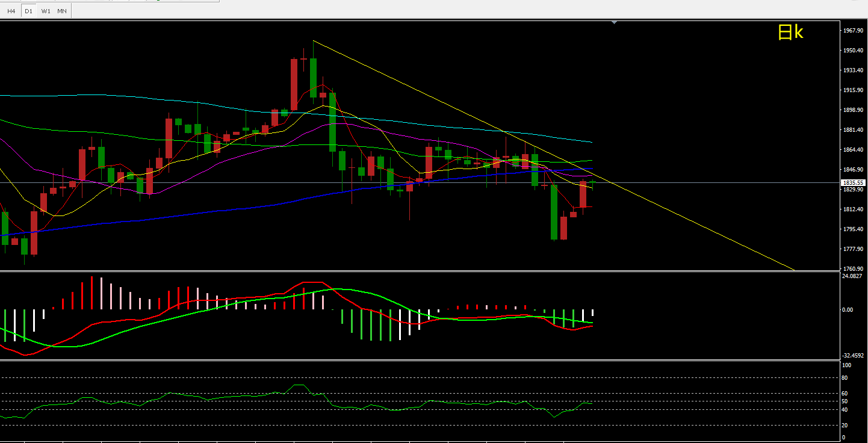Click the 1864.40 price level value
Screen dimensions: 868x443
854,150
